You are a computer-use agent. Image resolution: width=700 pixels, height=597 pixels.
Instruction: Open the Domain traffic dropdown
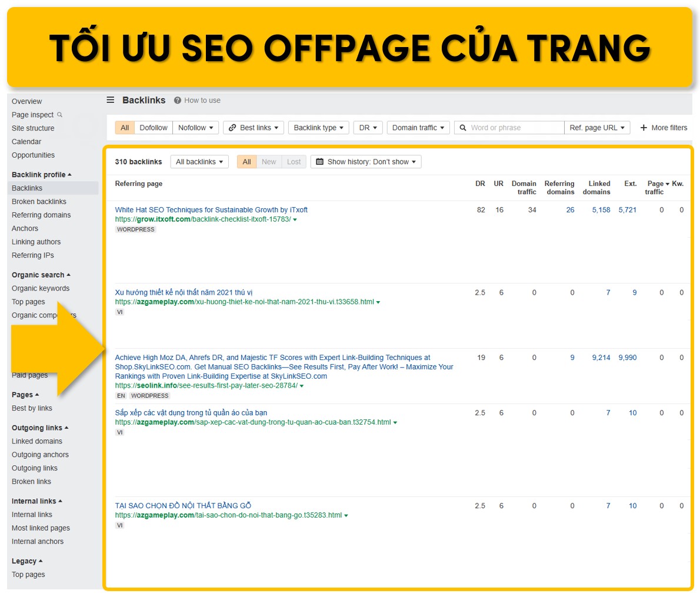(418, 128)
